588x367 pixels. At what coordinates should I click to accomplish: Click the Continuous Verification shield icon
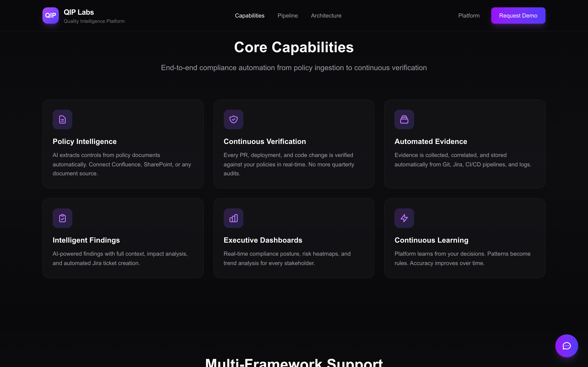pos(234,119)
